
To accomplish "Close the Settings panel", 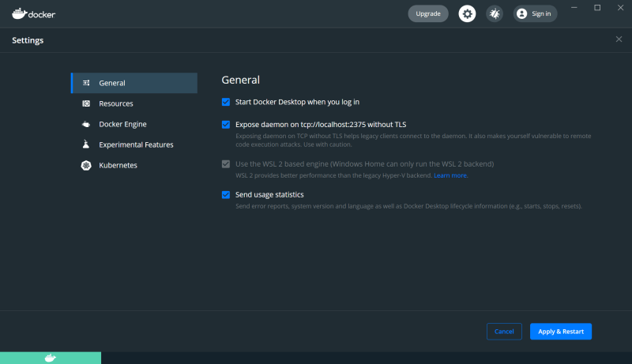I will click(x=619, y=39).
